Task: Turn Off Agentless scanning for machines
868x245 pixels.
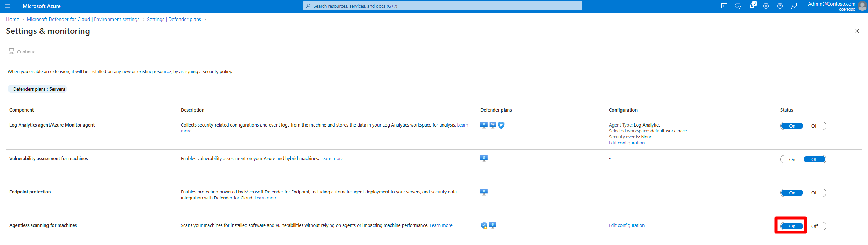Action: (815, 226)
